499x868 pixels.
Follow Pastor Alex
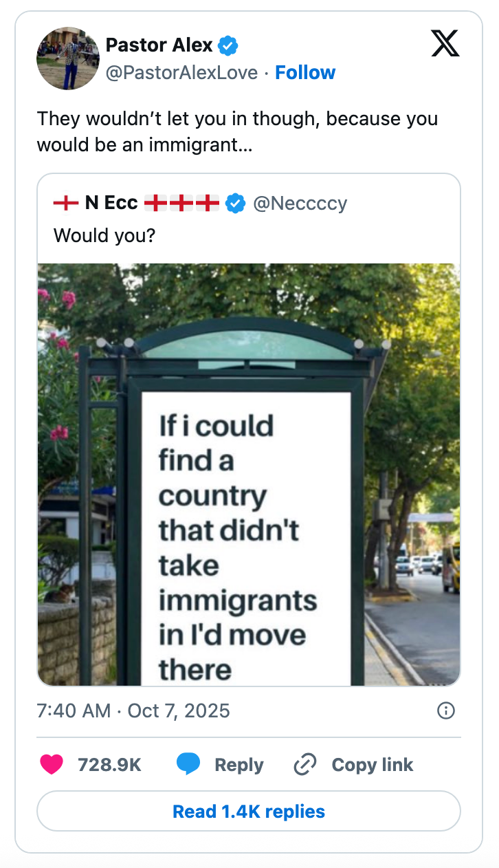coord(305,73)
